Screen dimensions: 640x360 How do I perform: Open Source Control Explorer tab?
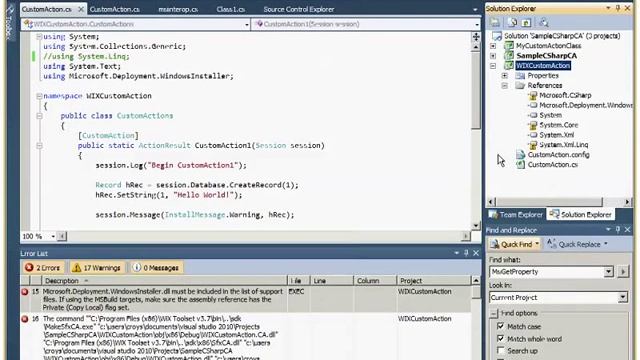click(x=299, y=9)
